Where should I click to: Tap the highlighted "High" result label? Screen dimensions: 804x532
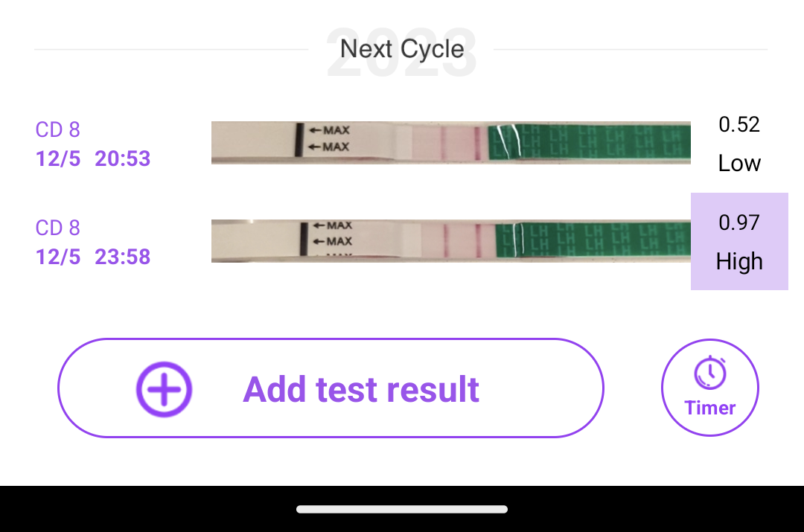pos(738,262)
